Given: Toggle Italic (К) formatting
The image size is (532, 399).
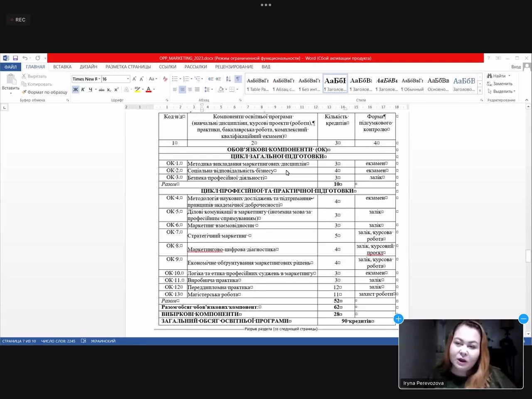Looking at the screenshot, I should (83, 89).
